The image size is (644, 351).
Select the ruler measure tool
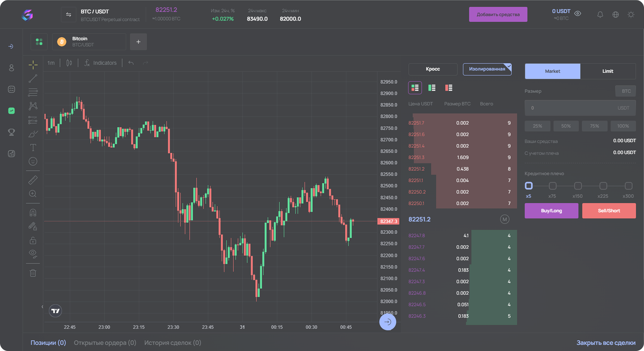tap(33, 180)
